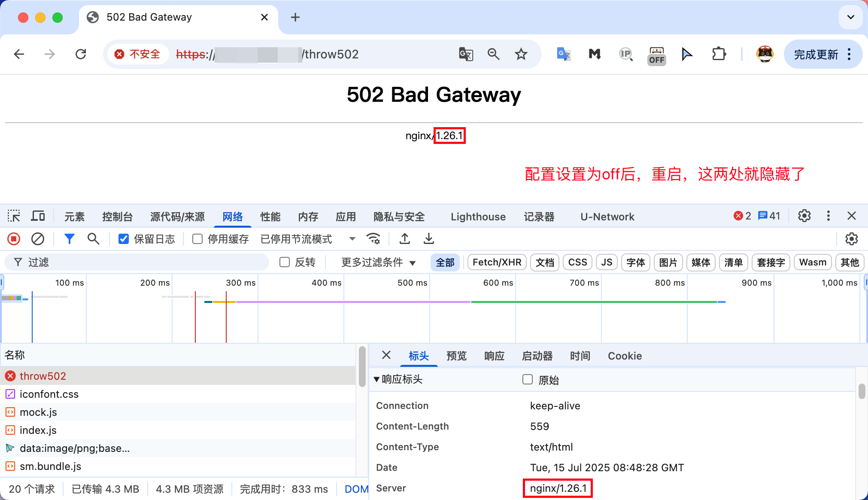Open the network conditions wifi icon
The image size is (868, 500).
point(373,239)
